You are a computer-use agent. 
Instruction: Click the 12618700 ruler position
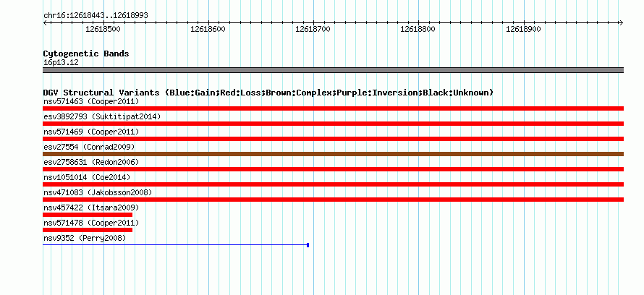click(x=313, y=29)
